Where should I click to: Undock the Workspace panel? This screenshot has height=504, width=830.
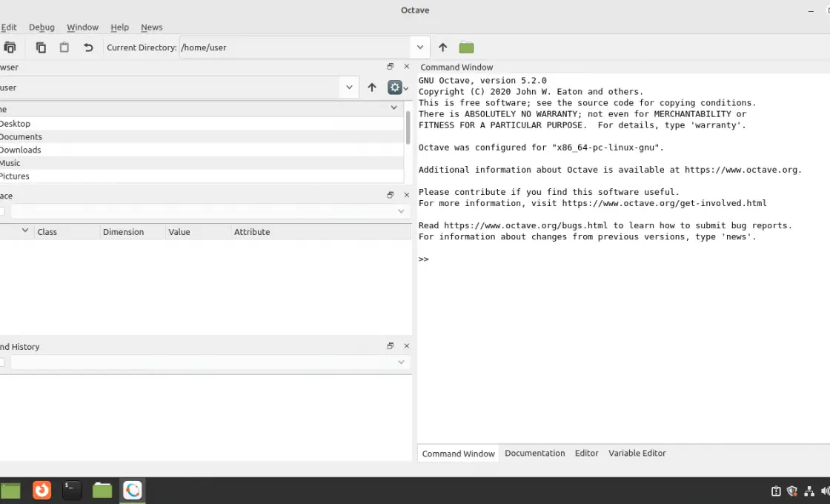coord(390,195)
